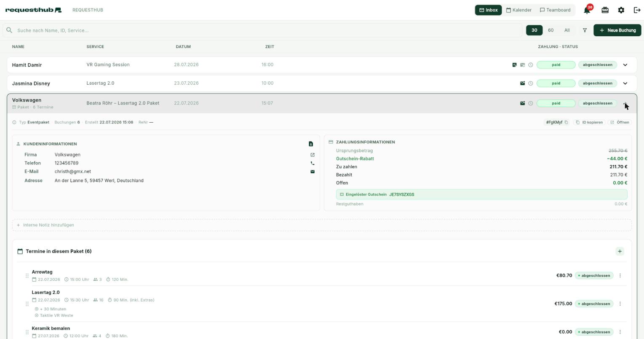Expand the Jasmina Disney booking row
The image size is (644, 339).
click(625, 83)
